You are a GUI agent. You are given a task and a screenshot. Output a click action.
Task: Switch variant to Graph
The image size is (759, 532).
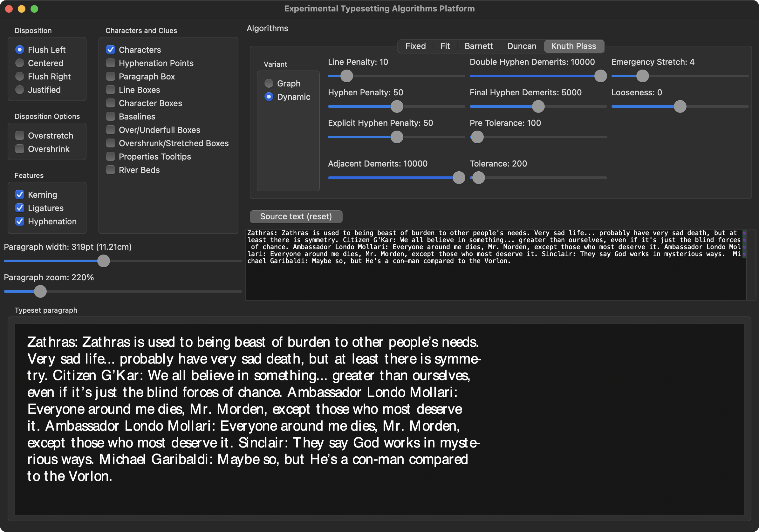269,83
